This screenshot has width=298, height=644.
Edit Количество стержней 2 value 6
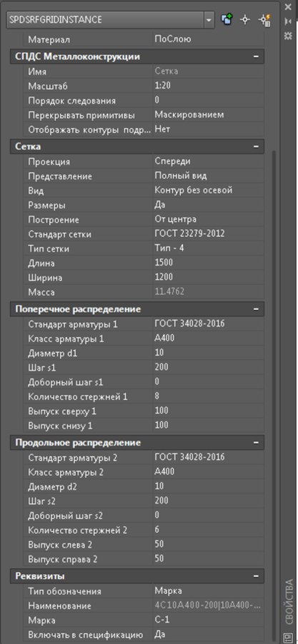point(208,530)
